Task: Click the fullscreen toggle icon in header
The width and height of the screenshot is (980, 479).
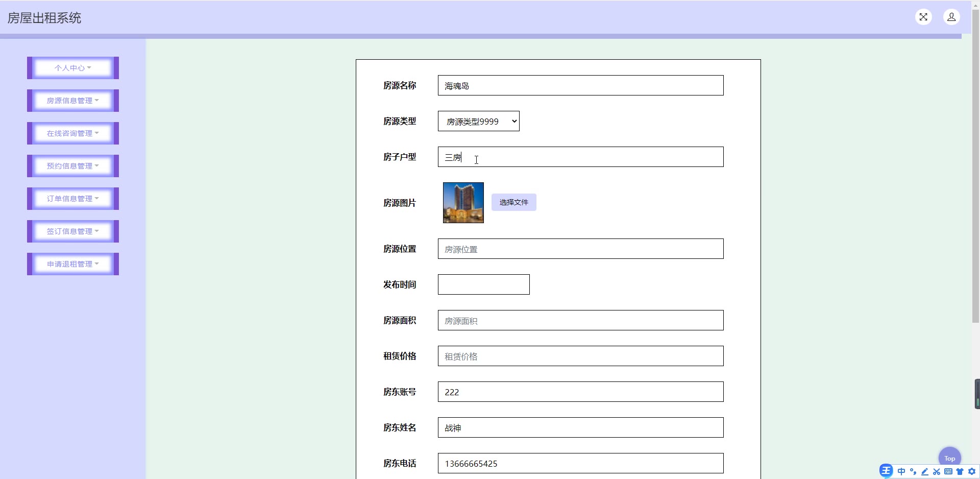Action: pos(923,17)
